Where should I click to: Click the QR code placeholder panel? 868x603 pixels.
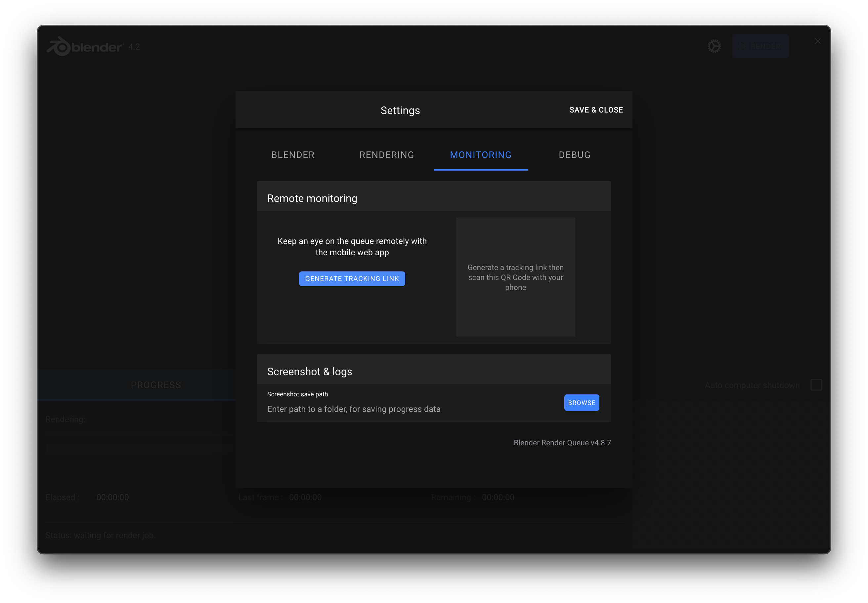(x=515, y=277)
